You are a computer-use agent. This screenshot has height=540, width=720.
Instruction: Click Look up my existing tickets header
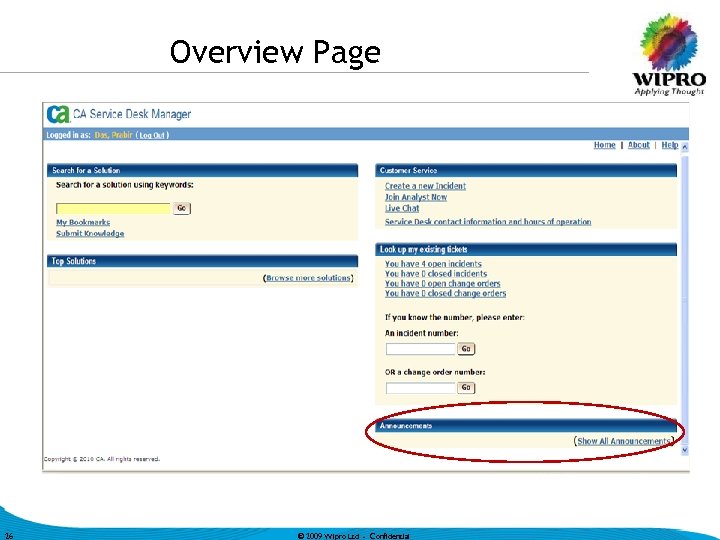[526, 249]
